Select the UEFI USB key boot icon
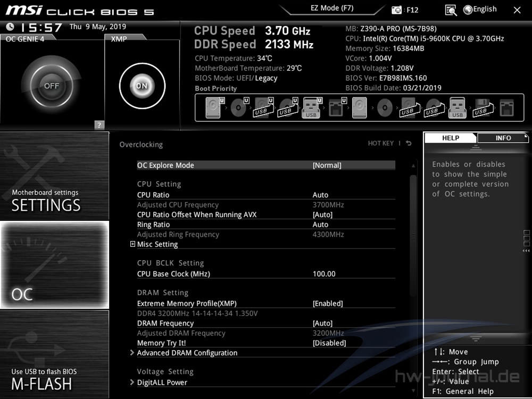This screenshot has height=399, width=532. pyautogui.click(x=312, y=107)
